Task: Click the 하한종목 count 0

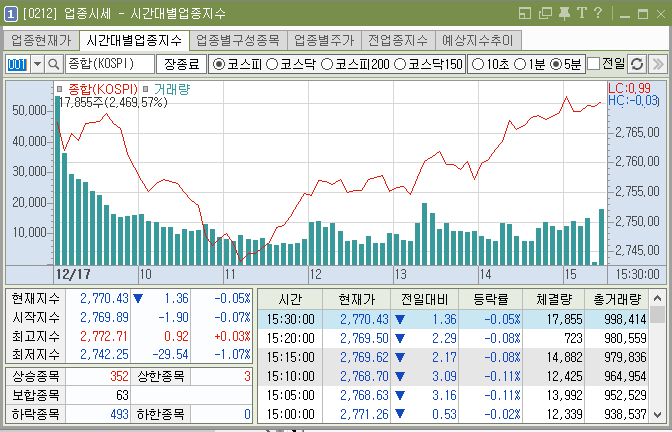Action: (x=247, y=414)
